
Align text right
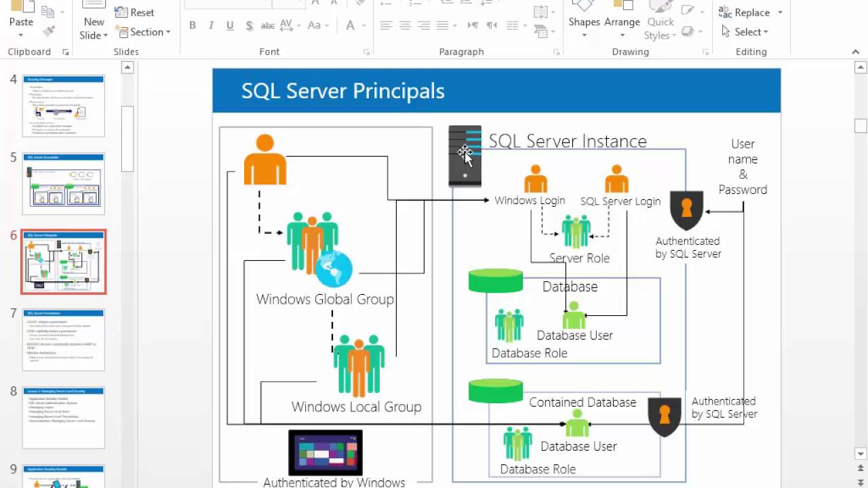point(424,26)
